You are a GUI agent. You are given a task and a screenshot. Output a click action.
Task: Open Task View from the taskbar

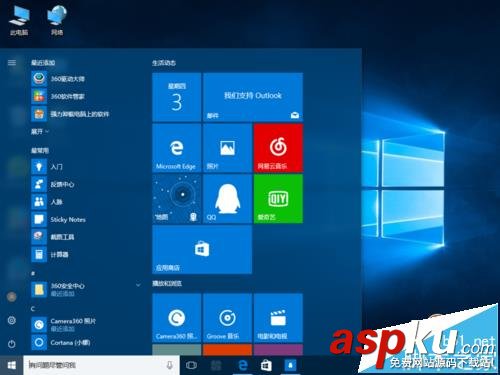191,365
